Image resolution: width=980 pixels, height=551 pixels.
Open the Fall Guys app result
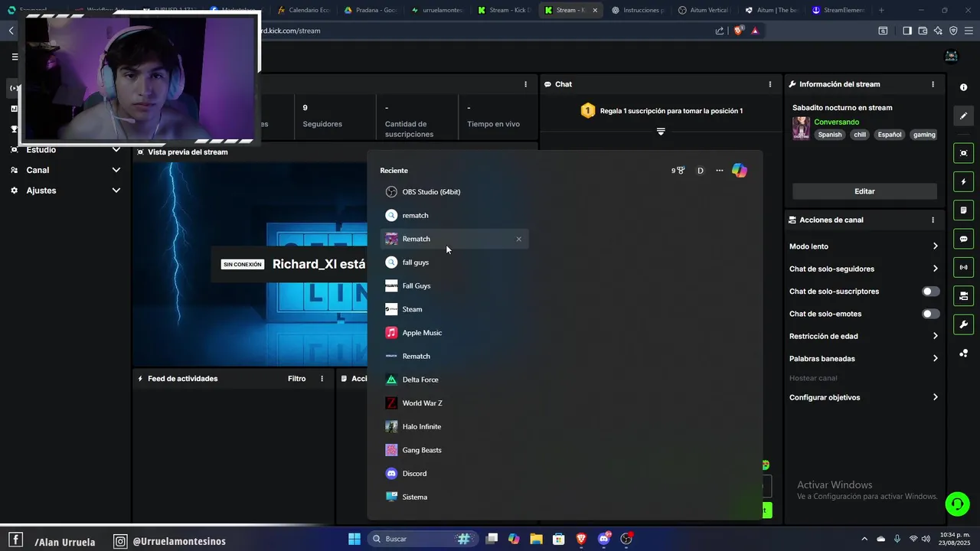(x=454, y=285)
